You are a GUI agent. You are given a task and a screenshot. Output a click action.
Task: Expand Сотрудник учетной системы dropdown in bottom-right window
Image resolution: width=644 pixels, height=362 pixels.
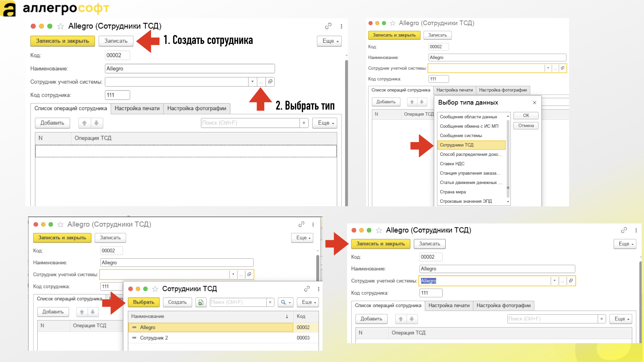tap(554, 281)
